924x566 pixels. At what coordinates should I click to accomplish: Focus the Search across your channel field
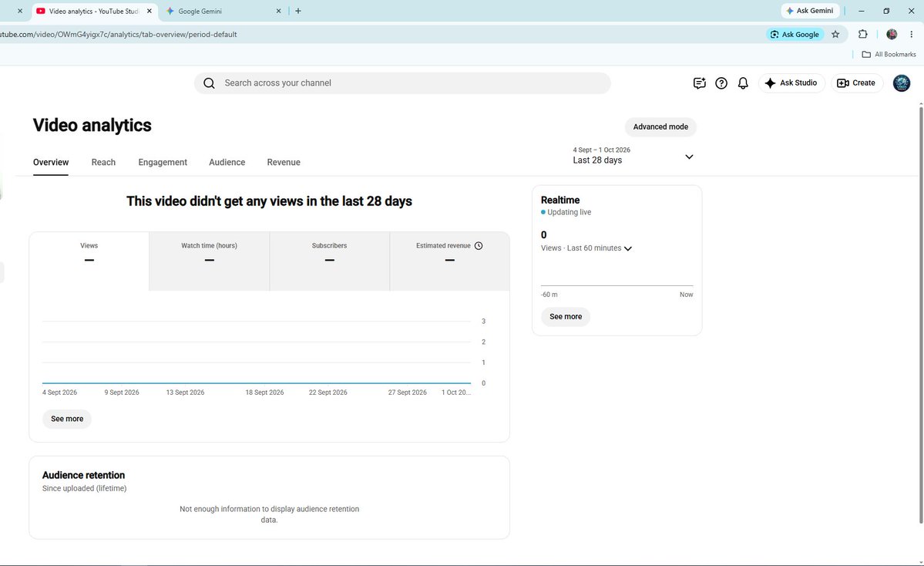coord(402,83)
